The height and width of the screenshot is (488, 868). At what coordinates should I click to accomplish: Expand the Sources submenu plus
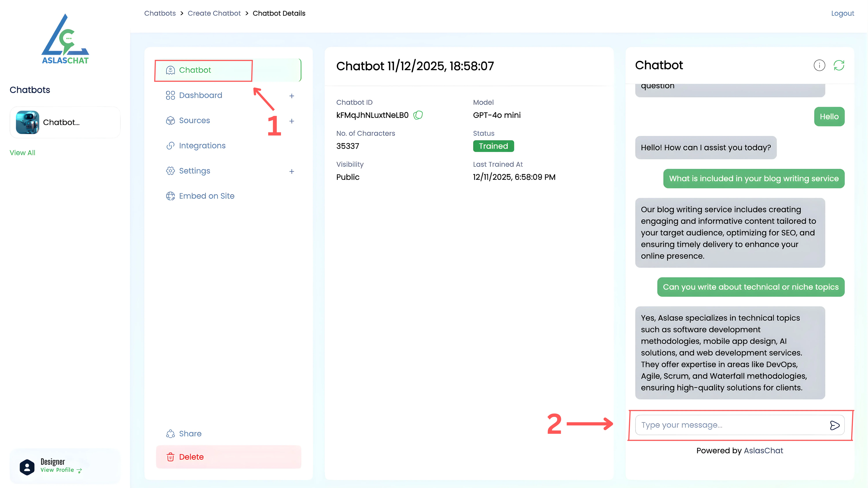292,121
